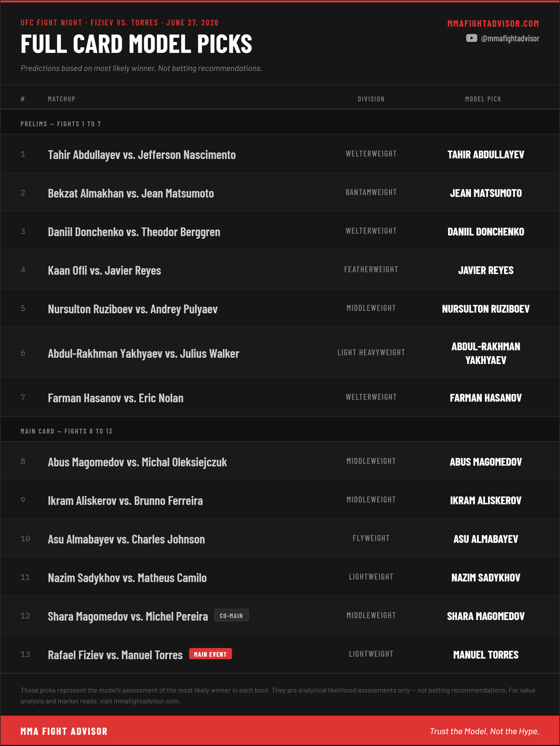Viewport: 560px width, 746px height.
Task: Select the MODEL PICK column header
Action: pyautogui.click(x=483, y=99)
